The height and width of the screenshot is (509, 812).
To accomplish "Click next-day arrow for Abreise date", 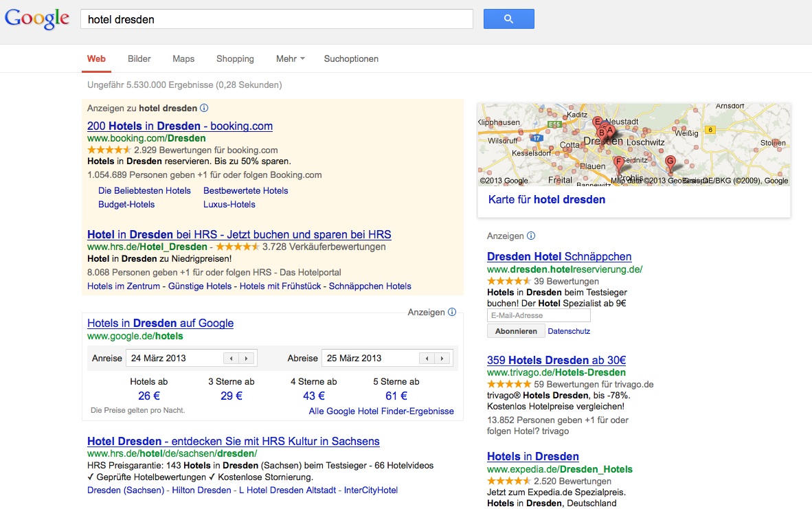I will [442, 359].
